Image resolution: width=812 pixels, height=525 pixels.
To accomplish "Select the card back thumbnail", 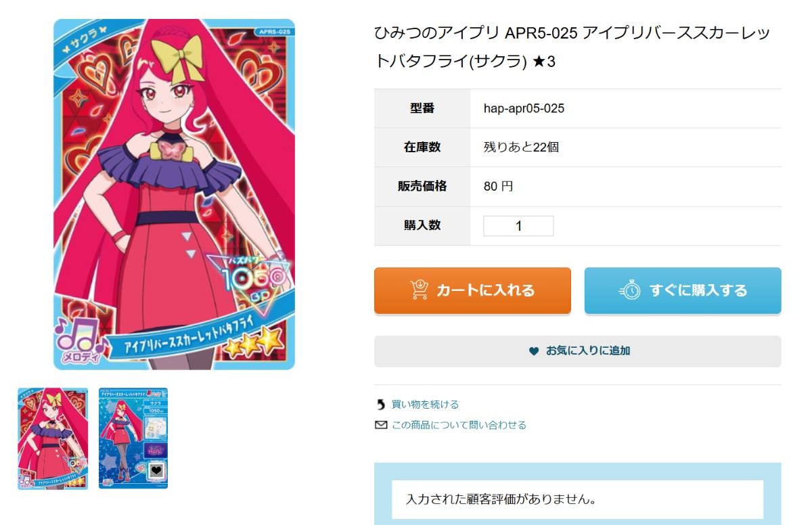I will pos(133,438).
